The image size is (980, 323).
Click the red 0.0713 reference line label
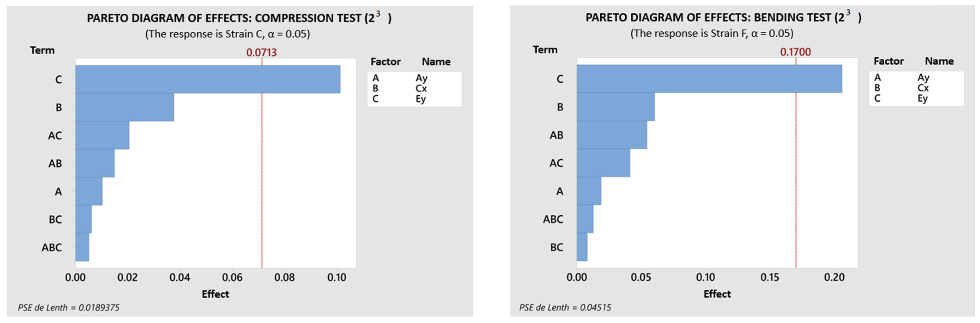[261, 52]
